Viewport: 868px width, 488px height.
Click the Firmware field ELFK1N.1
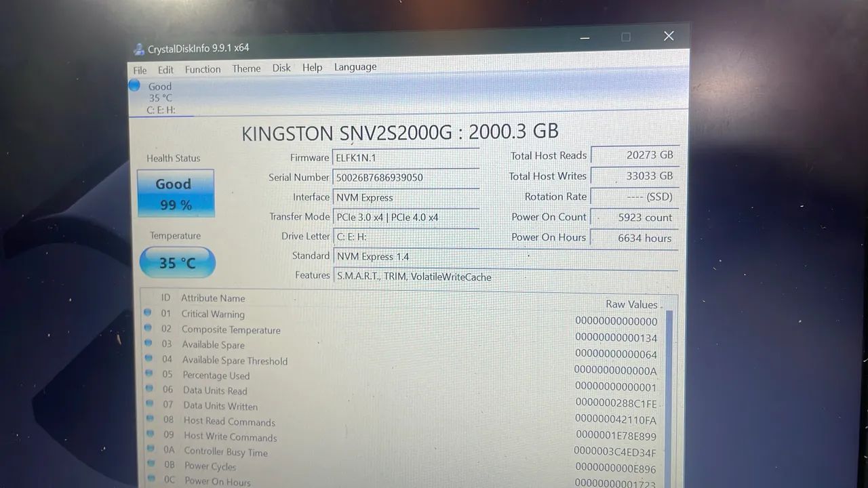point(406,158)
